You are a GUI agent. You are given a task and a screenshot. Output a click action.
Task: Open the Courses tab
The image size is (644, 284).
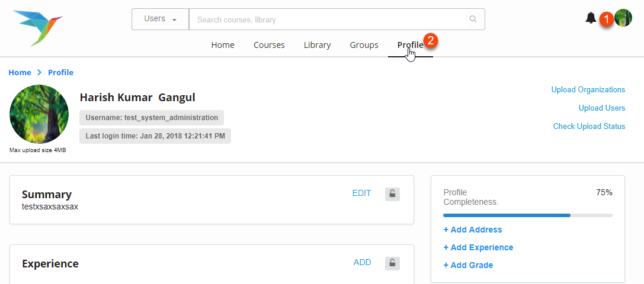tap(269, 45)
